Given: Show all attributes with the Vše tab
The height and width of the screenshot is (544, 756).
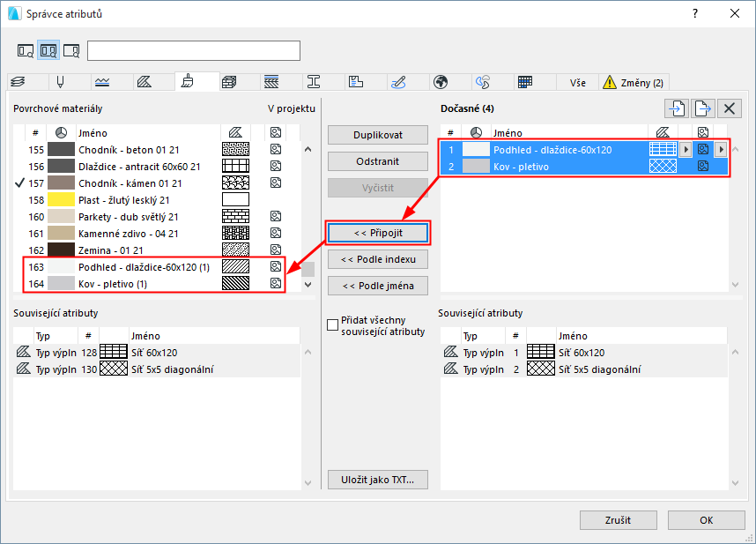Looking at the screenshot, I should click(578, 83).
